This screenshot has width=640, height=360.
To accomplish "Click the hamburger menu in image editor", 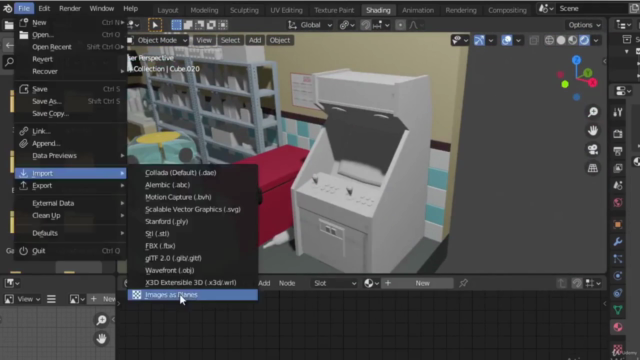I will 51,299.
